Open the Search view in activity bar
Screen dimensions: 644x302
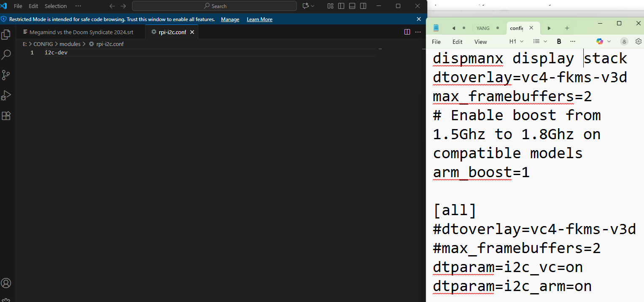tap(6, 55)
